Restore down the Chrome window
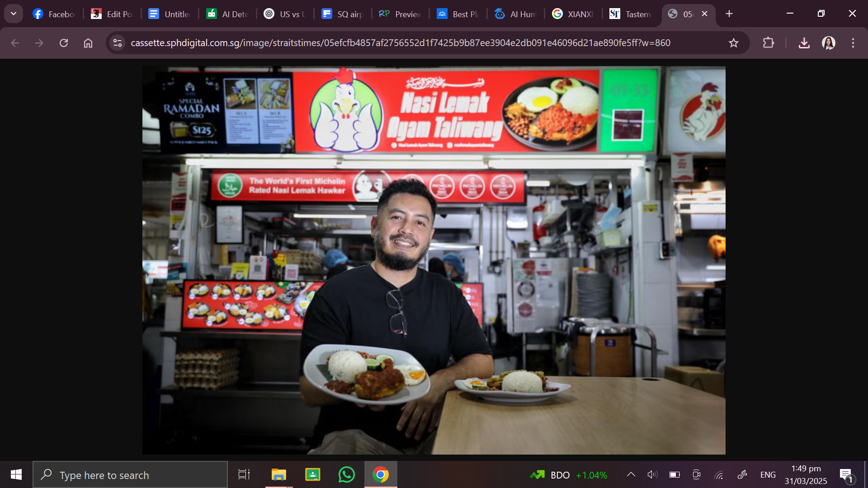Viewport: 868px width, 488px height. click(821, 14)
